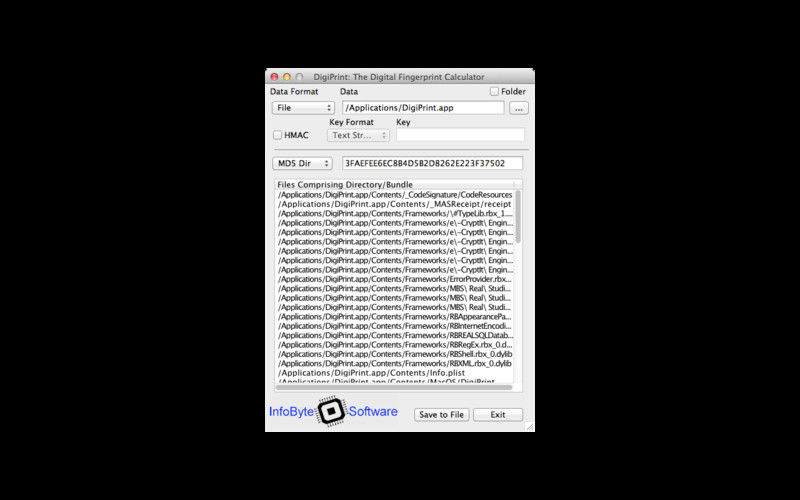Select the \#TypeLib.rbx_1 row
This screenshot has width=800, height=500.
point(395,214)
